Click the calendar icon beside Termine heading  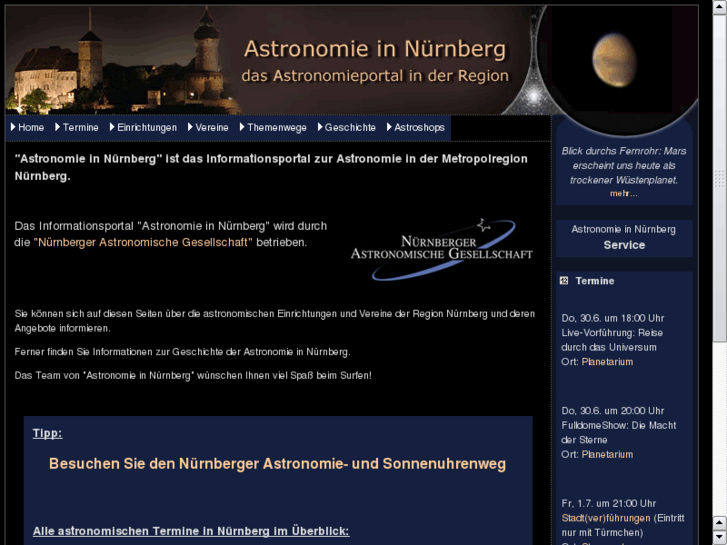pos(564,281)
